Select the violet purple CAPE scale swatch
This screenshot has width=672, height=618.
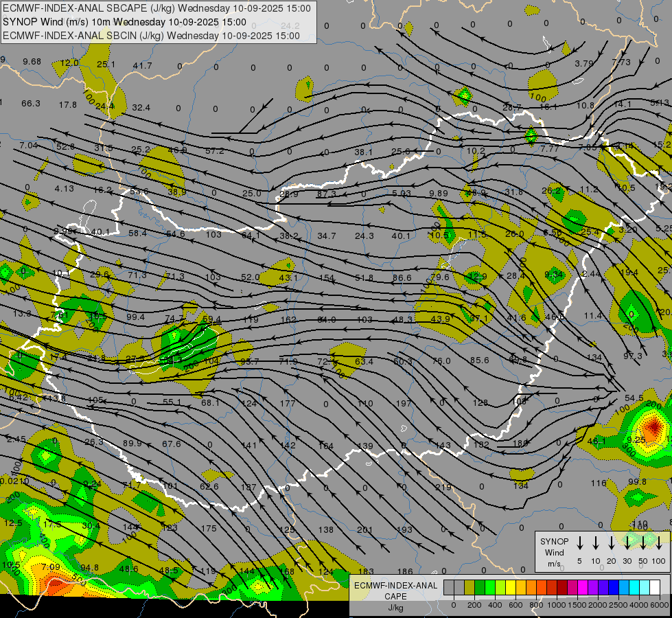click(592, 588)
